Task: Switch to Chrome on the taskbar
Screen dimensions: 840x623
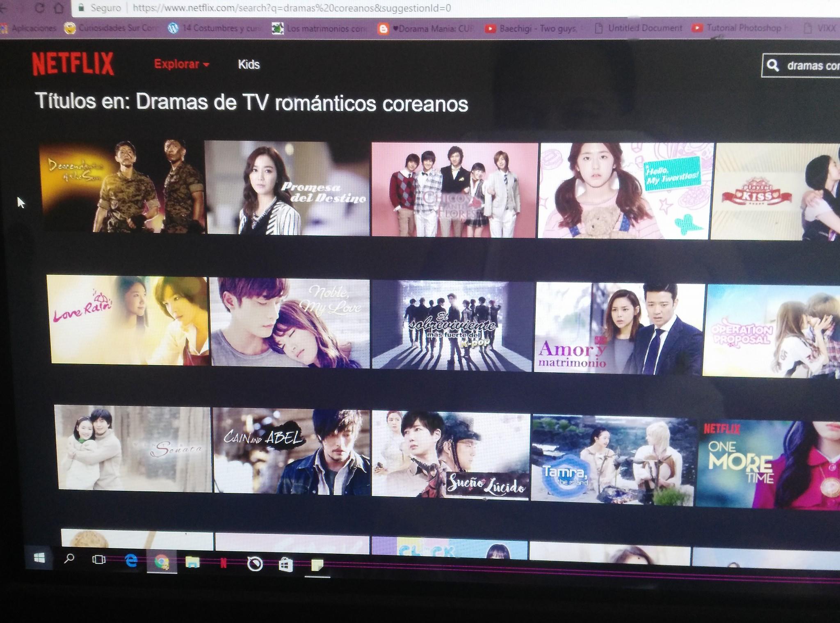Action: tap(162, 561)
